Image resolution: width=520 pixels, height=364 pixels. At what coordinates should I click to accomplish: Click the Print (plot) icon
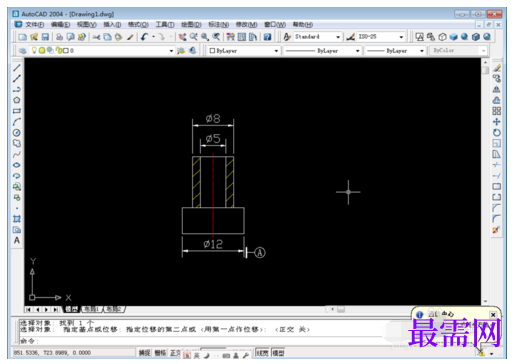coord(59,37)
